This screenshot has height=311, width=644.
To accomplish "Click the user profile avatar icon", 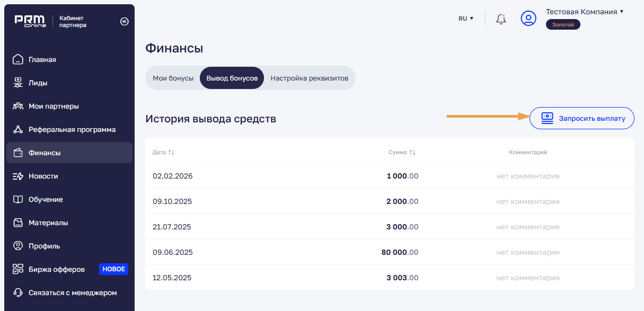I will [528, 19].
